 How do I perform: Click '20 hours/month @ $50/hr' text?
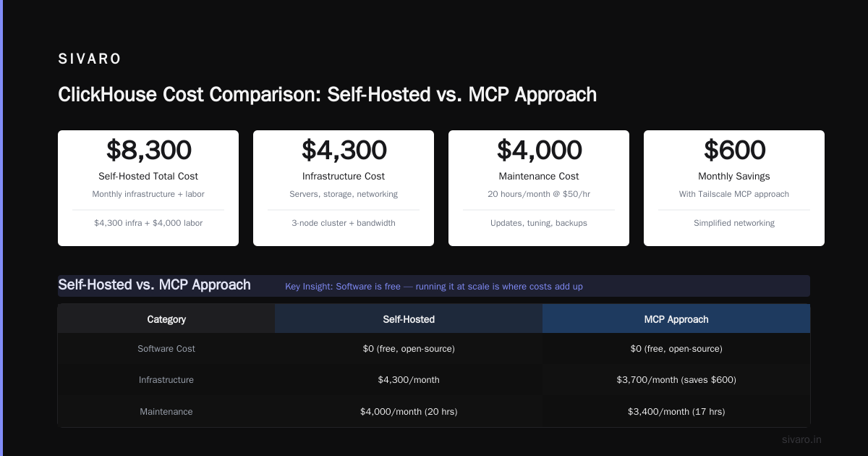click(x=539, y=194)
